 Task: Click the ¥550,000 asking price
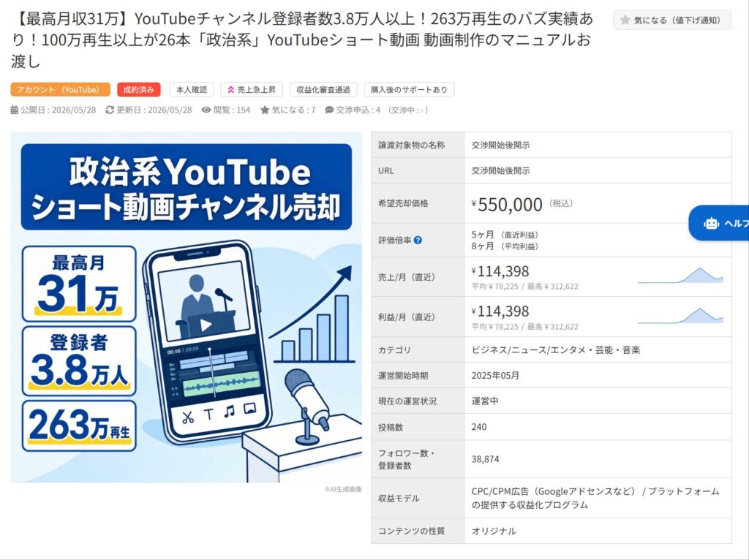(507, 204)
